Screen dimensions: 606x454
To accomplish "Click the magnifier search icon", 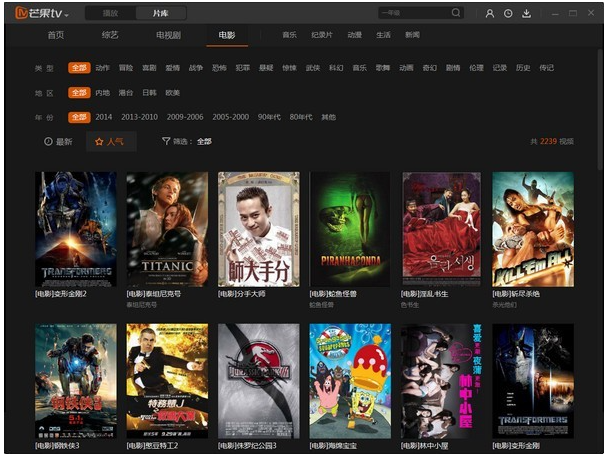I will (x=456, y=13).
